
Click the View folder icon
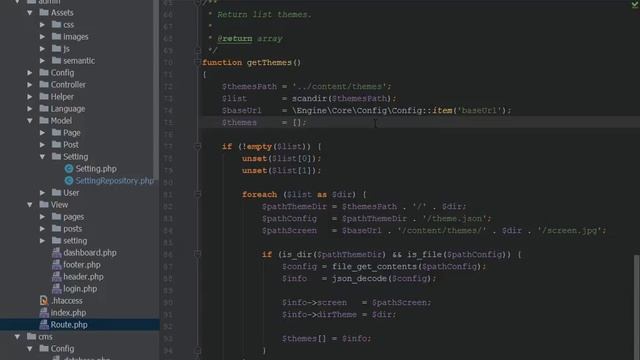[x=44, y=204]
